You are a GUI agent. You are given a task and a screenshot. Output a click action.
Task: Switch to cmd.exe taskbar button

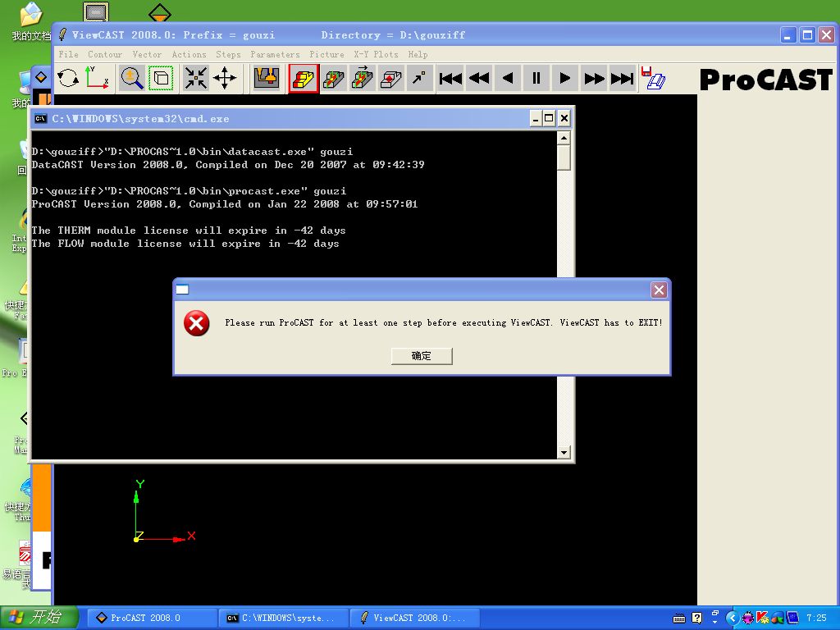point(283,618)
